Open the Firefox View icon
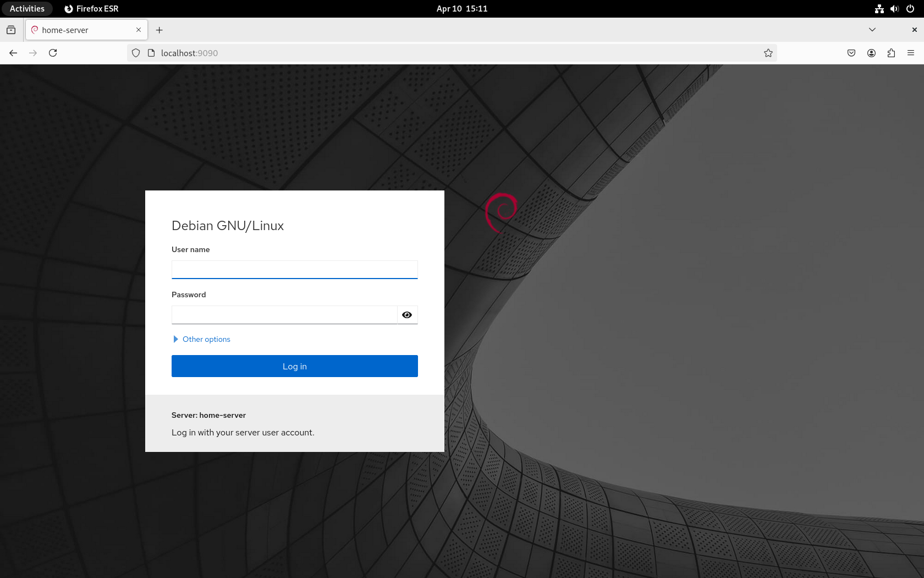This screenshot has width=924, height=578. click(11, 30)
